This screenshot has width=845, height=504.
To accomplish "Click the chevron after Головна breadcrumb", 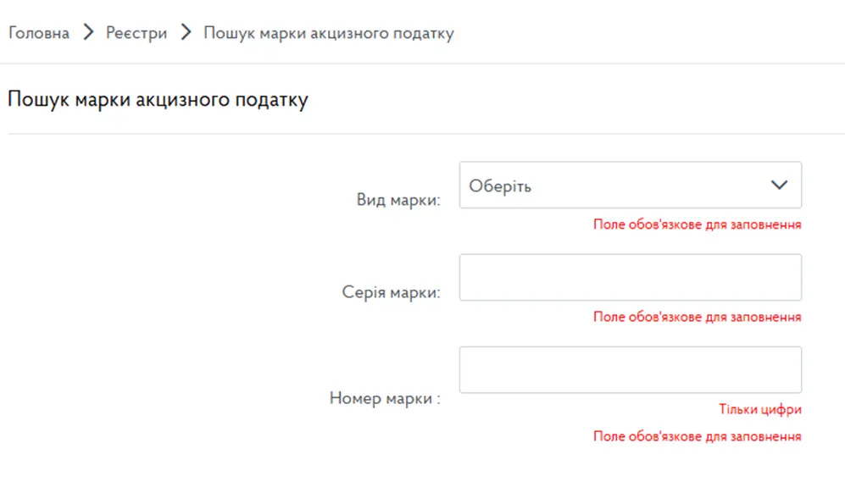I will [x=87, y=34].
